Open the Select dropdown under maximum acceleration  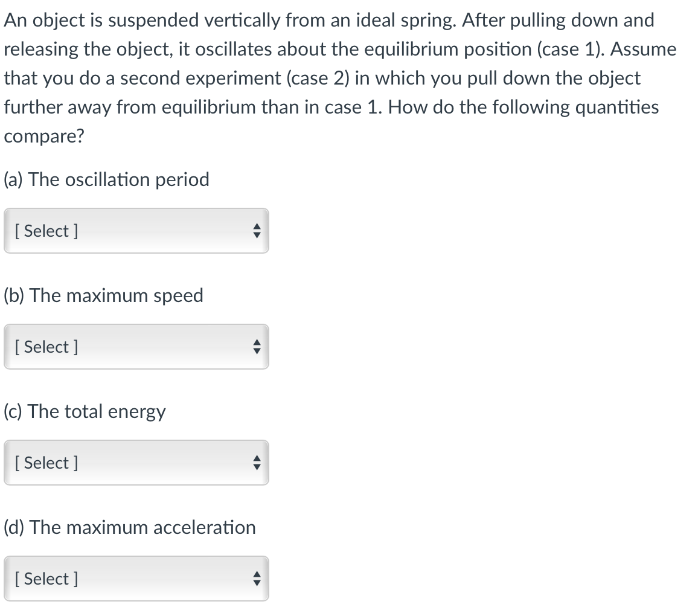[136, 579]
